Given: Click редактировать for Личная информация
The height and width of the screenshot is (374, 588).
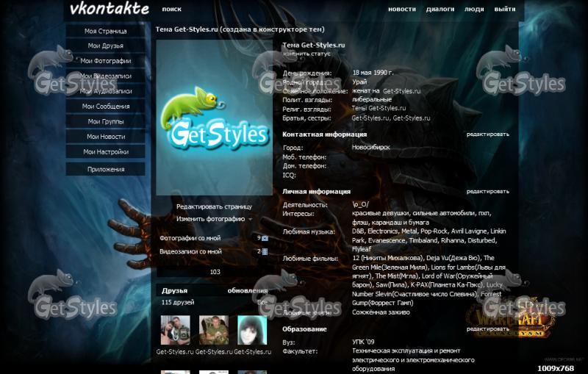Looking at the screenshot, I should pyautogui.click(x=487, y=192).
